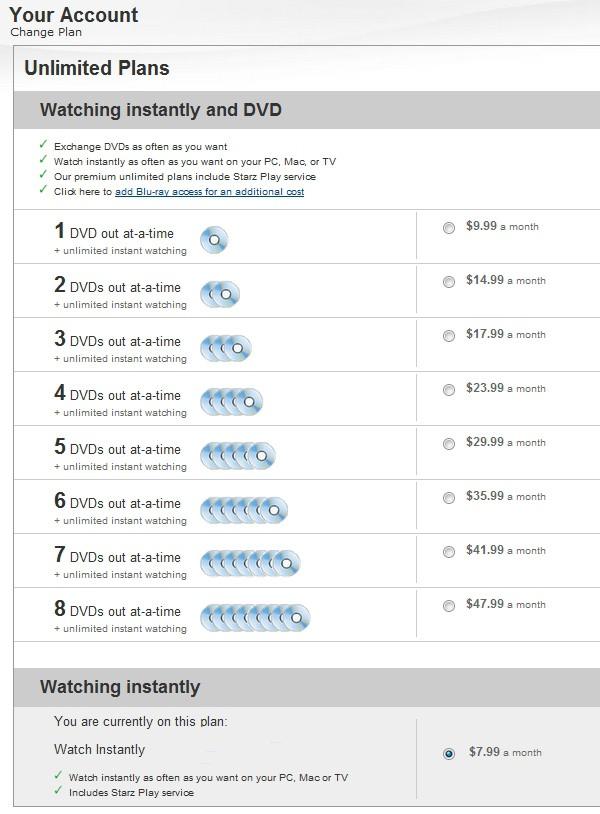Select the $29.99 a month plan option
This screenshot has width=600, height=814.
(449, 444)
